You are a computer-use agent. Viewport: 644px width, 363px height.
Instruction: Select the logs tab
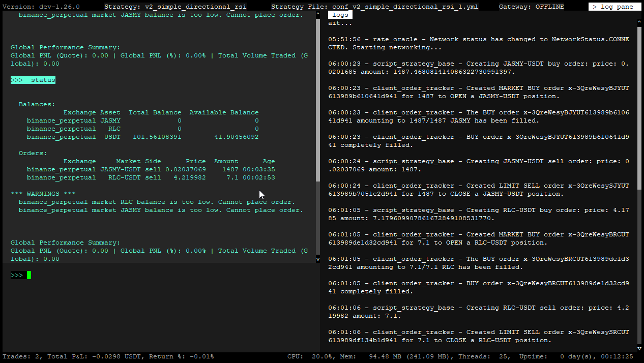point(340,15)
